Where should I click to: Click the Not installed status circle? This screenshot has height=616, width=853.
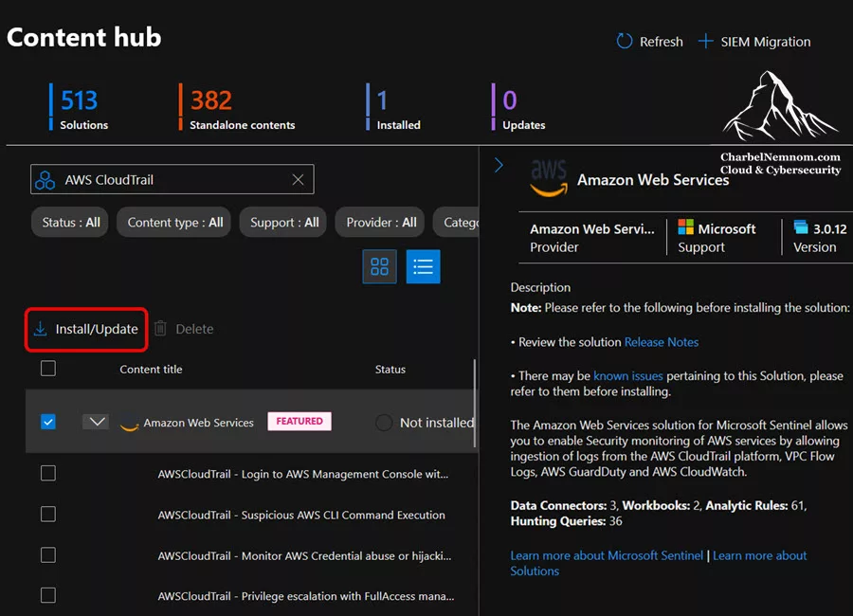tap(384, 423)
